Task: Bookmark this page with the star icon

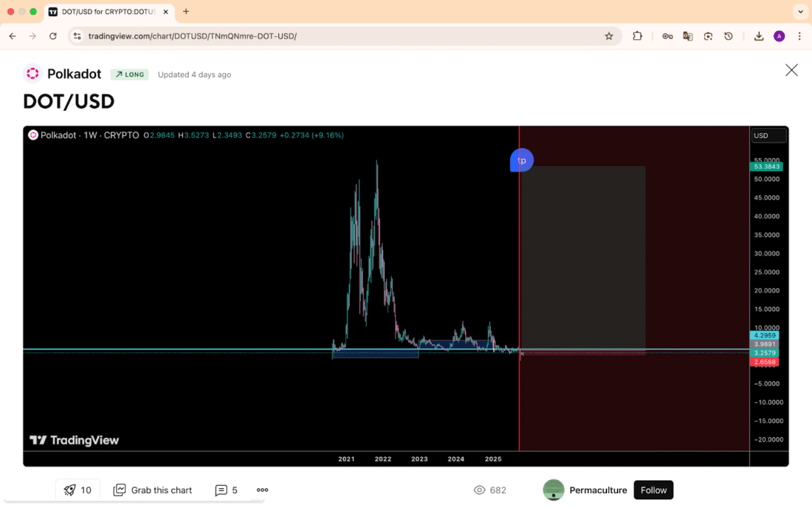Action: 609,36
